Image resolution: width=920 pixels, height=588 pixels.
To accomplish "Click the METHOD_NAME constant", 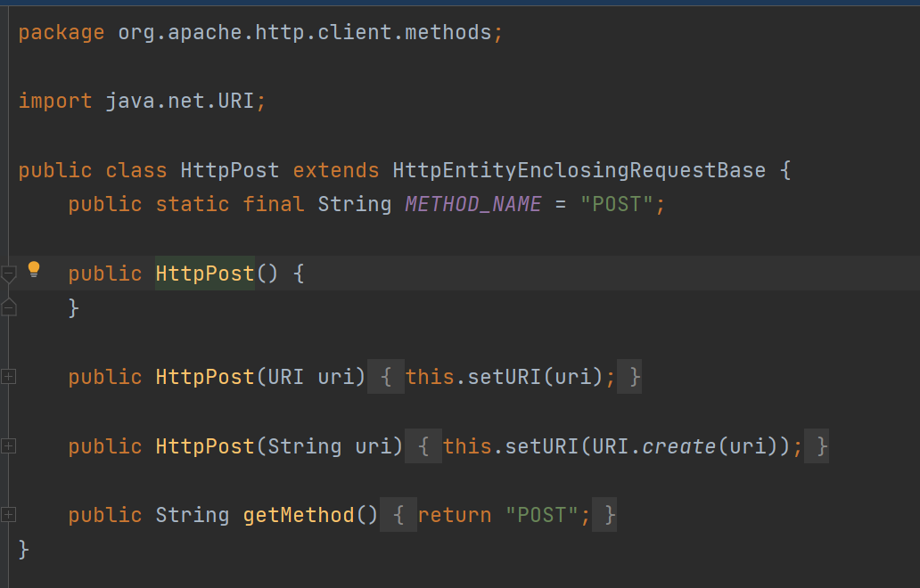I will [x=472, y=204].
